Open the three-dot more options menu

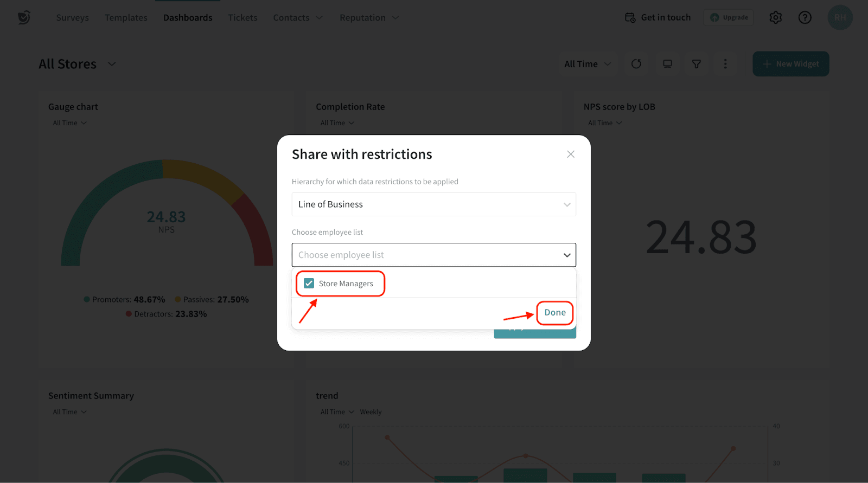(x=725, y=64)
